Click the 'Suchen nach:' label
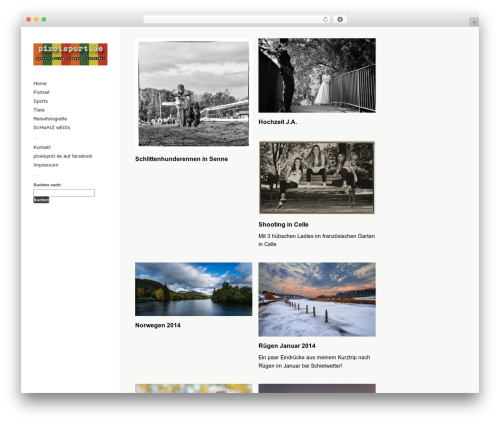 [x=48, y=185]
